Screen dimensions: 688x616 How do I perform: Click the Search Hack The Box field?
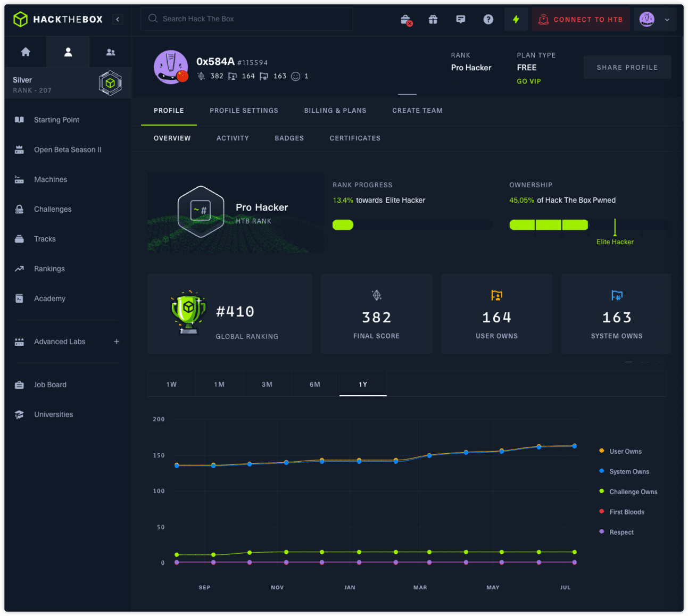247,19
